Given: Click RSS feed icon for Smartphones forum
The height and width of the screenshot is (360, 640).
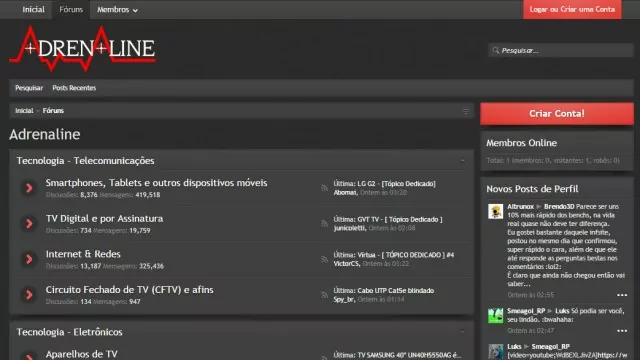Looking at the screenshot, I should [x=324, y=188].
